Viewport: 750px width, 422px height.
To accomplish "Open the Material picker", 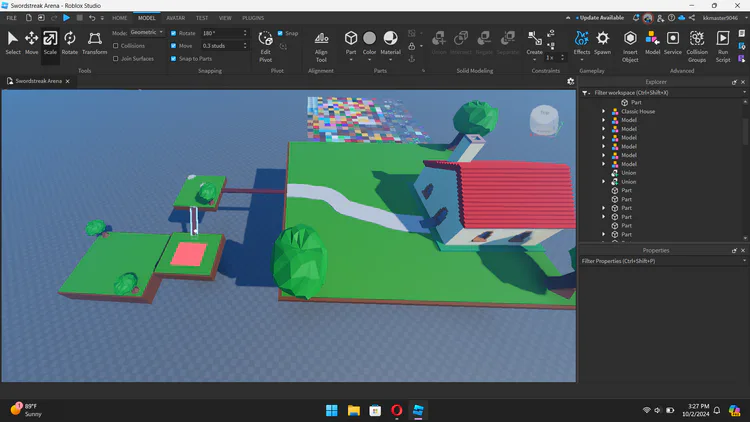I will pos(390,39).
